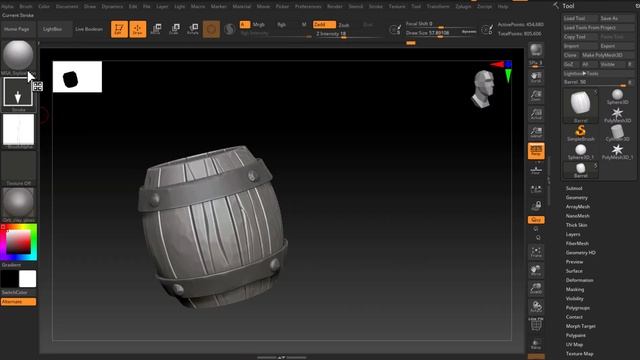The image size is (640, 360).
Task: Click the GoZ button
Action: click(x=571, y=64)
